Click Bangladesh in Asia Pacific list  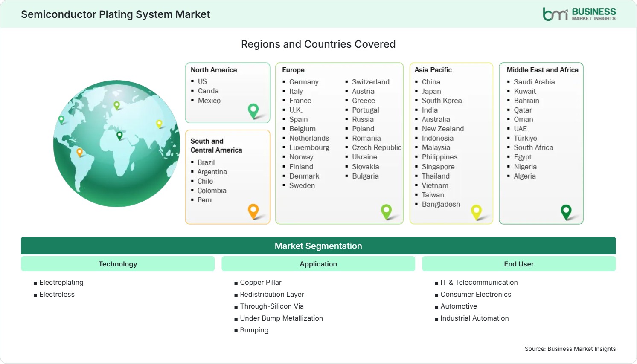pyautogui.click(x=441, y=204)
